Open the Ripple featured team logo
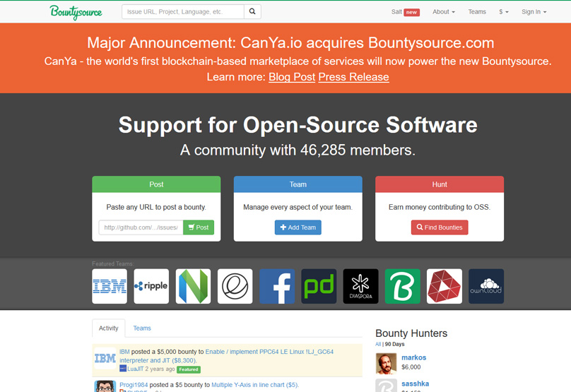 pos(151,286)
